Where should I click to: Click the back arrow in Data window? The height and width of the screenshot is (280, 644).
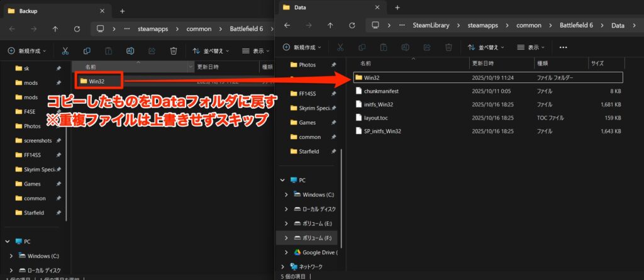click(287, 26)
